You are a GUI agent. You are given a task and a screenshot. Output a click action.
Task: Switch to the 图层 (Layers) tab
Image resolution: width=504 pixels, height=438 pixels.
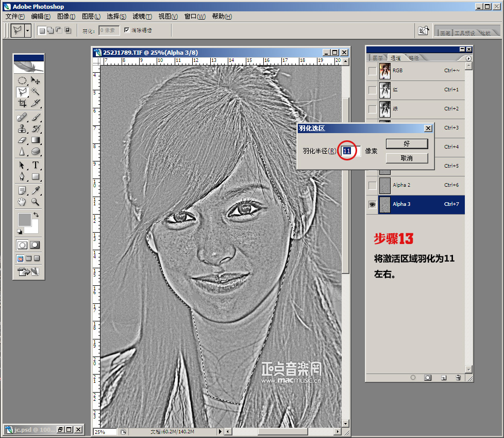click(x=378, y=58)
